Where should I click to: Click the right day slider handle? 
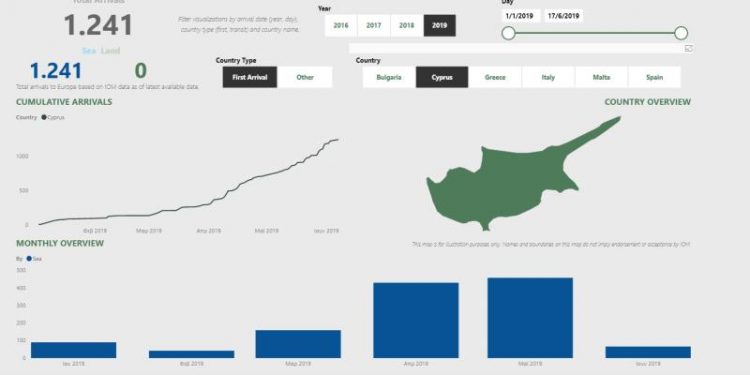[681, 33]
